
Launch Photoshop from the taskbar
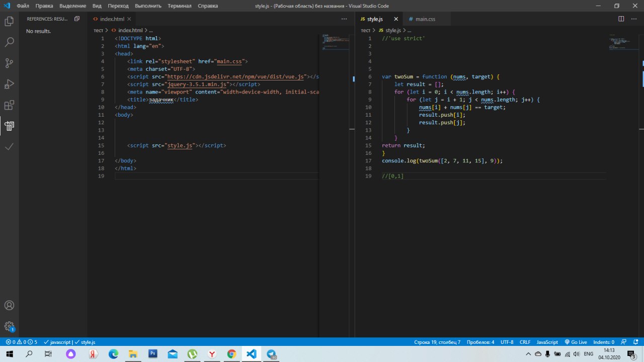pos(152,354)
